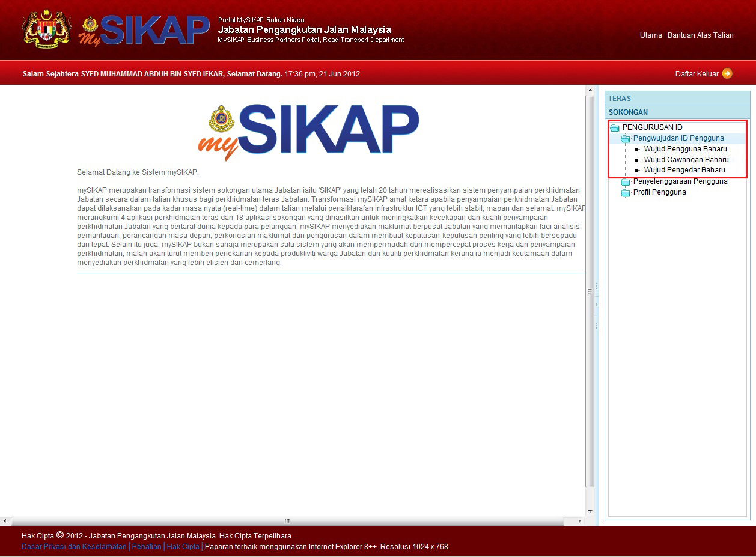Click the horizontal scrollbar right arrow
The height and width of the screenshot is (557, 756).
pyautogui.click(x=580, y=521)
